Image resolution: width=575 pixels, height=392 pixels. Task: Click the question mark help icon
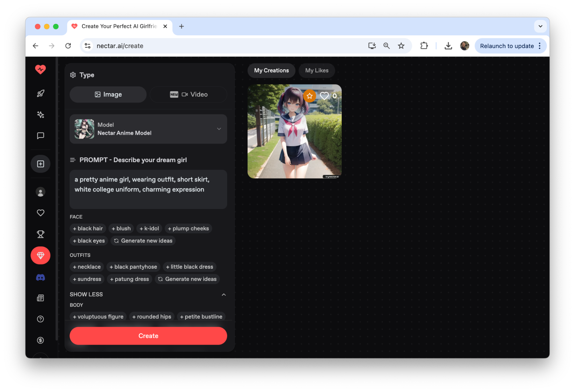coord(41,319)
